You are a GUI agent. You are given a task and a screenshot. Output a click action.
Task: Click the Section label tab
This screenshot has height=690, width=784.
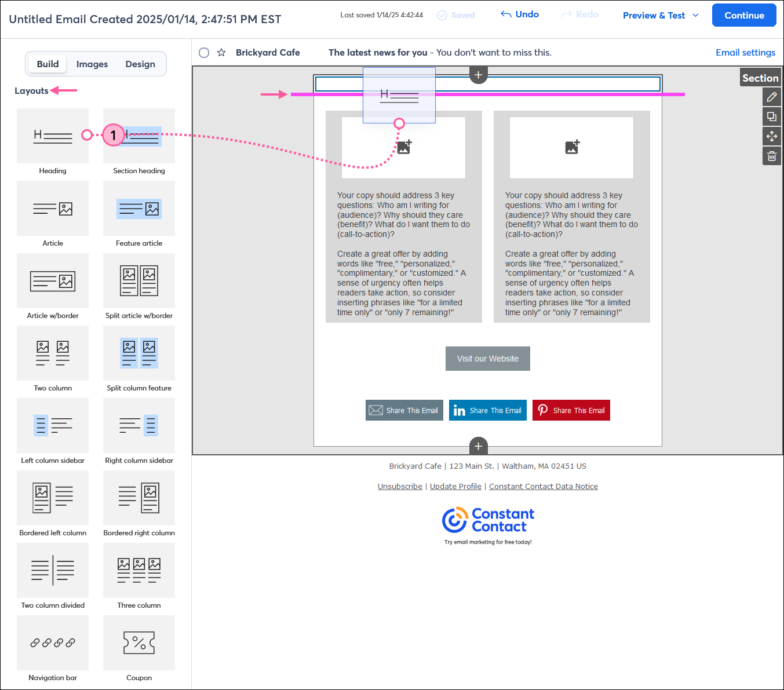click(760, 78)
